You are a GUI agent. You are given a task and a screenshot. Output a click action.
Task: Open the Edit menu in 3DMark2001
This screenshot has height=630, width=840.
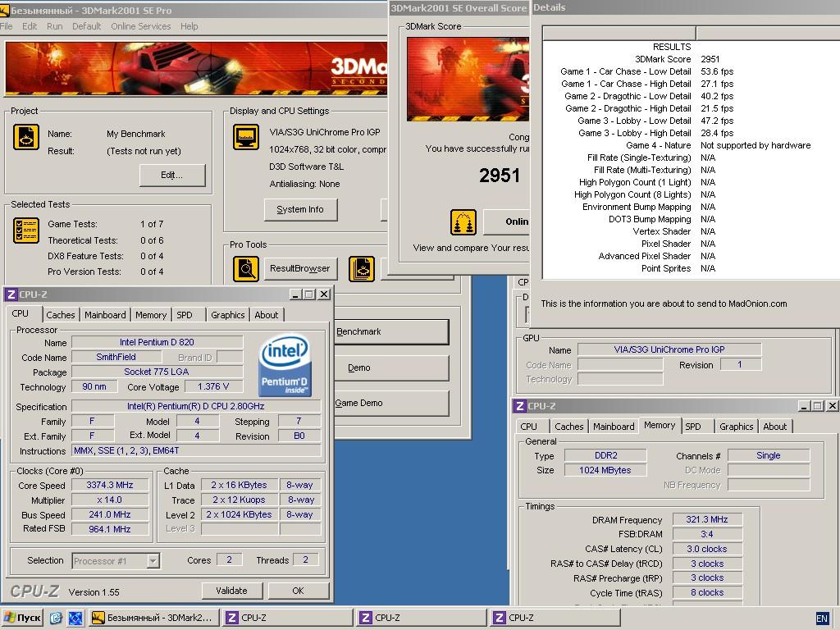30,26
